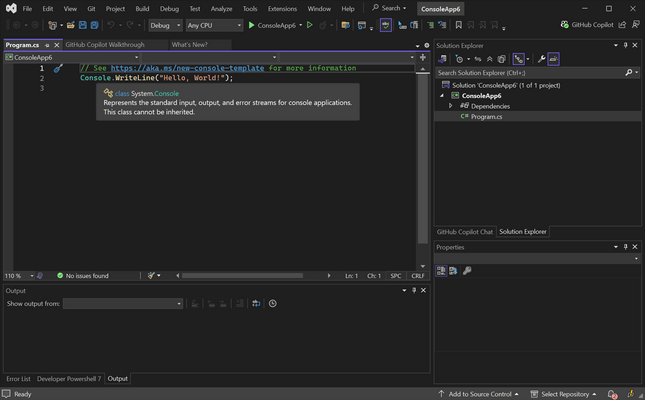Toggle pin on the Solution Explorer panel
Image resolution: width=645 pixels, height=400 pixels.
coord(627,45)
